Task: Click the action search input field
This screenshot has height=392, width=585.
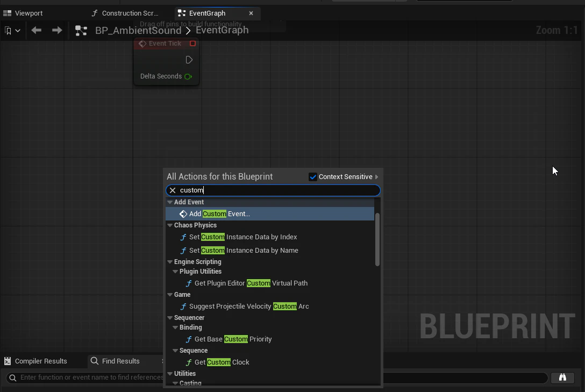Action: tap(273, 190)
